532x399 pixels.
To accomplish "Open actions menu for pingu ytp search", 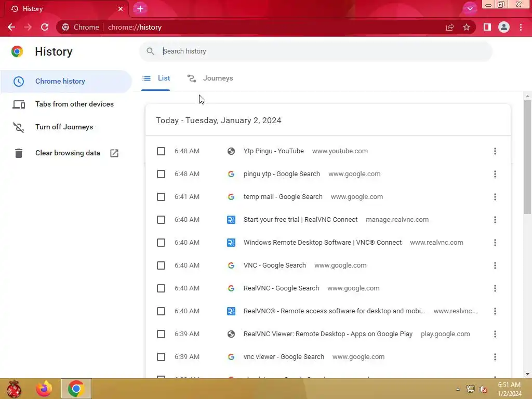I will (x=495, y=174).
